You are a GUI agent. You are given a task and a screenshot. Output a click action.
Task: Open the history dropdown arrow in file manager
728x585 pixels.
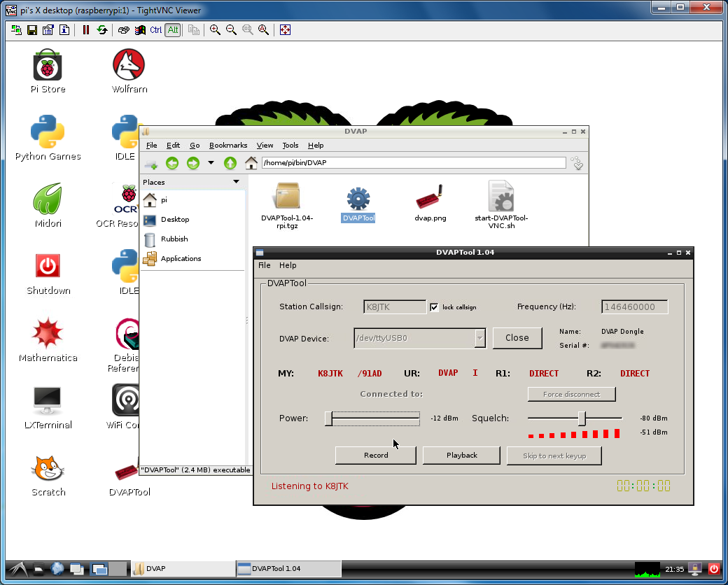point(211,163)
